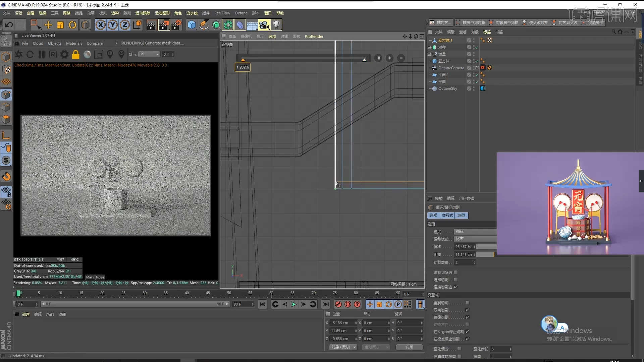This screenshot has height=362, width=644.
Task: Toggle 选择切割 checkbox
Action: [455, 280]
